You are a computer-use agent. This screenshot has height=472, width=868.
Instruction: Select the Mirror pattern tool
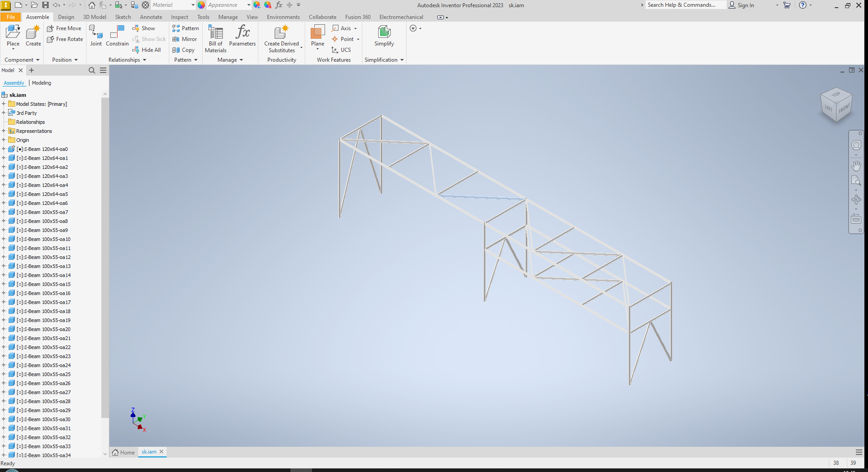click(185, 39)
